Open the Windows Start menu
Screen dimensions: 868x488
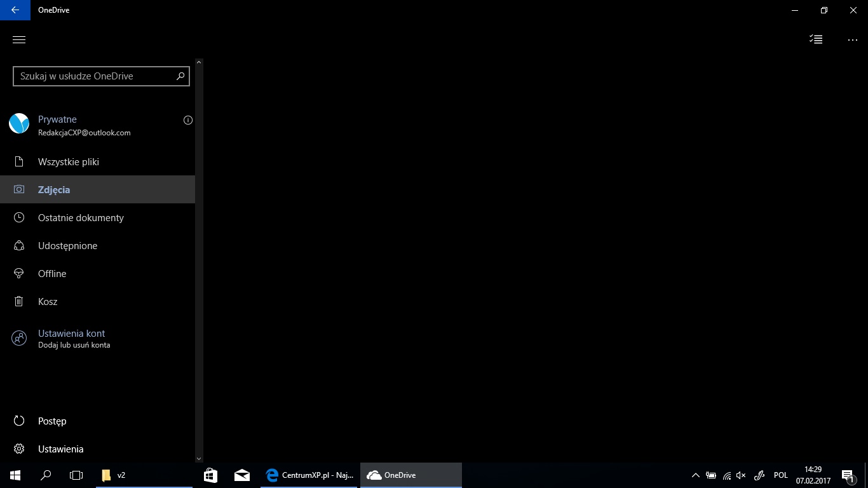(x=15, y=475)
